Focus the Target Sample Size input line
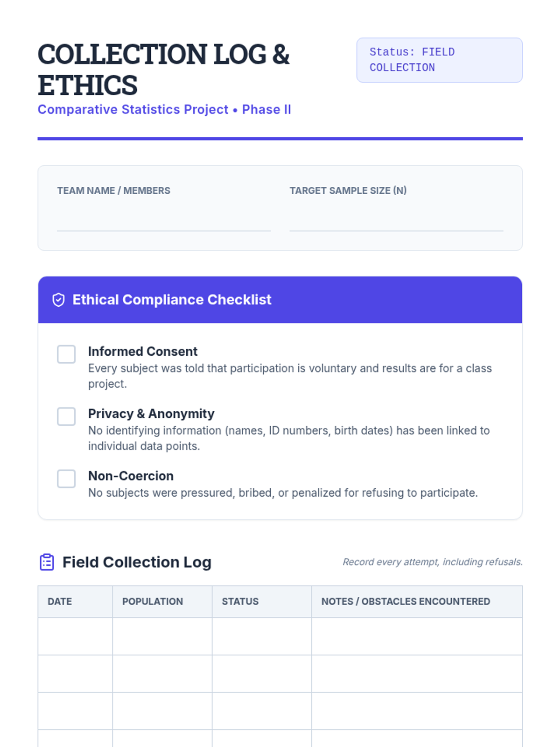Viewport: 560px width, 747px height. pyautogui.click(x=396, y=220)
